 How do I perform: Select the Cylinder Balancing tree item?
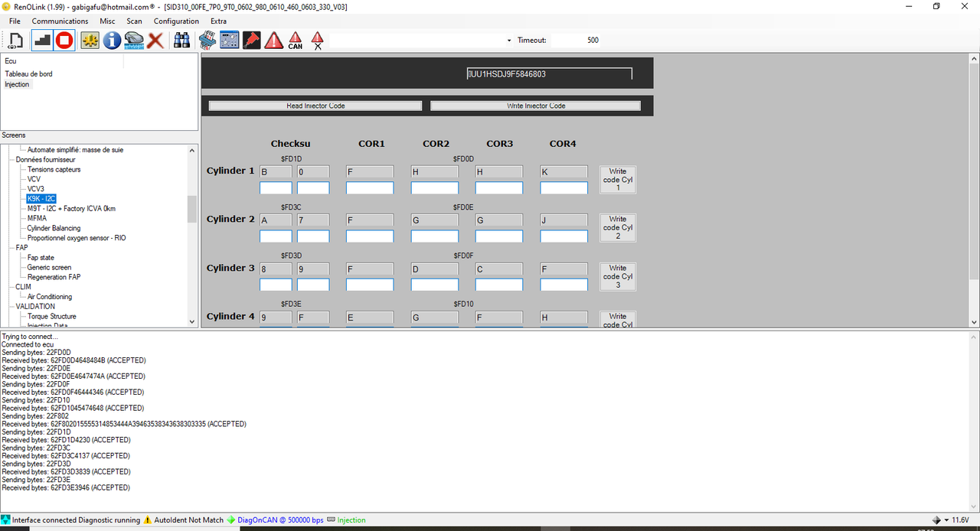point(54,228)
